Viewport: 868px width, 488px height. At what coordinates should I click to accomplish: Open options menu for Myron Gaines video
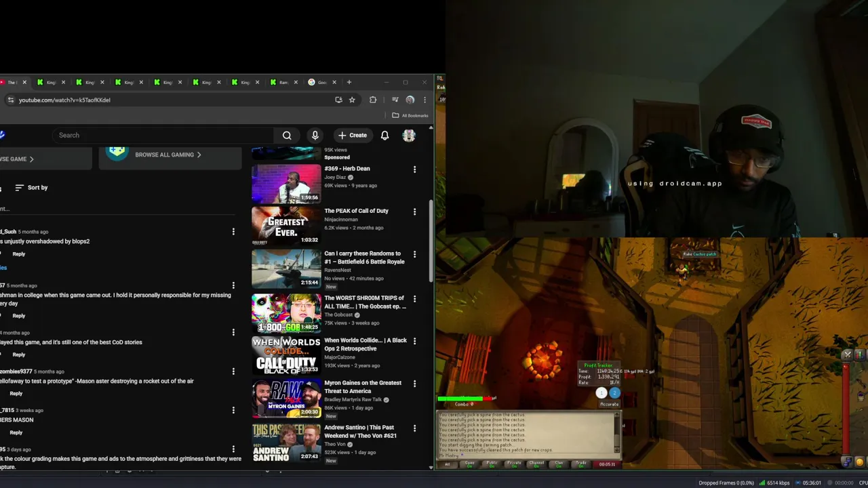coord(414,384)
